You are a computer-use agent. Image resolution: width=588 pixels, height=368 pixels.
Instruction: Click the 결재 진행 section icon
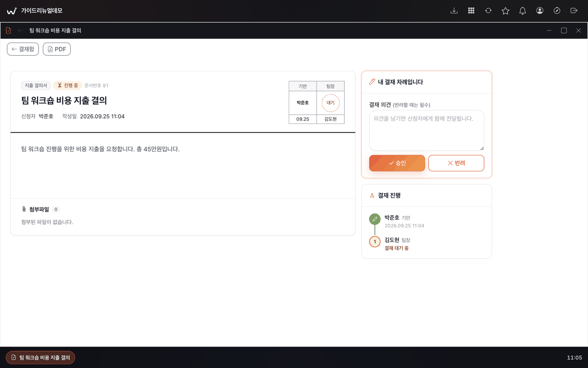click(372, 196)
